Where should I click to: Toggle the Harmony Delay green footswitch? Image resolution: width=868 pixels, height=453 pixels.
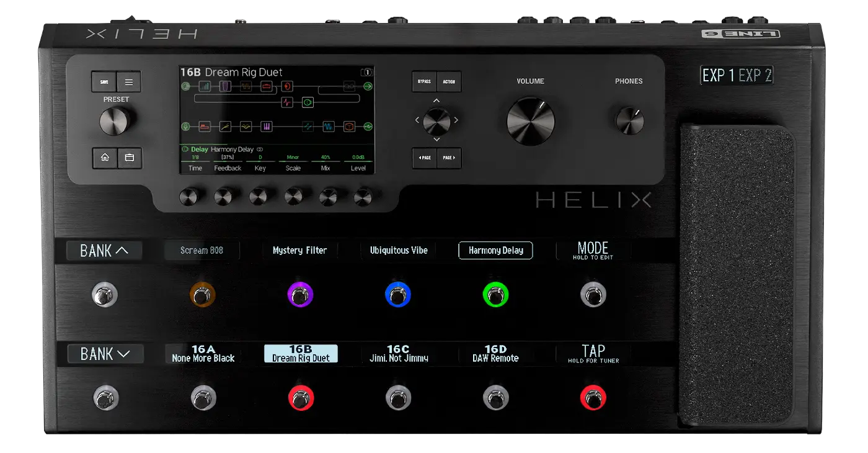(495, 295)
